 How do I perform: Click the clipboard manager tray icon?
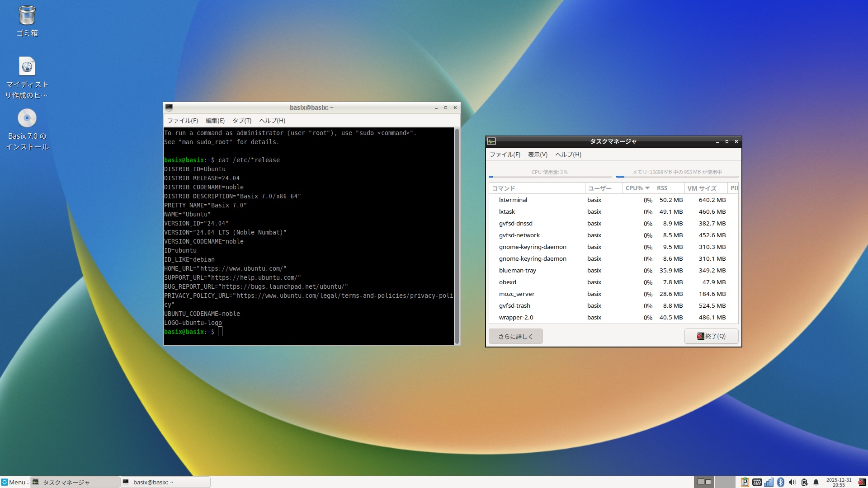745,482
